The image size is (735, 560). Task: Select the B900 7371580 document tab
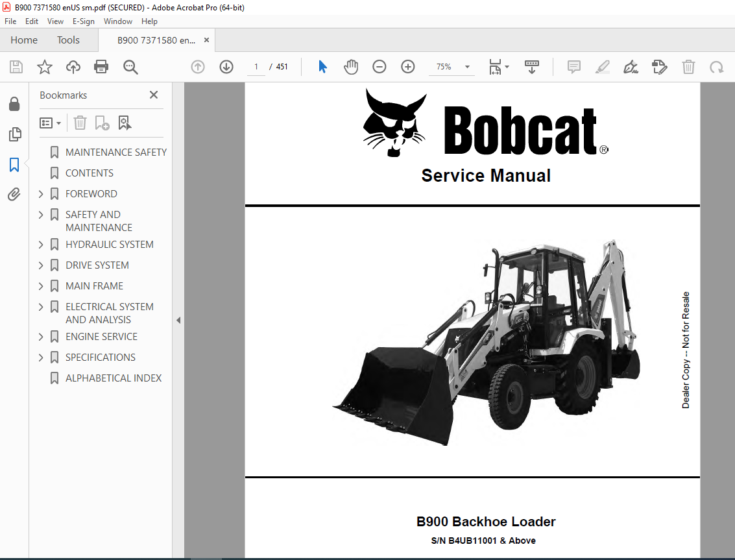tap(156, 40)
